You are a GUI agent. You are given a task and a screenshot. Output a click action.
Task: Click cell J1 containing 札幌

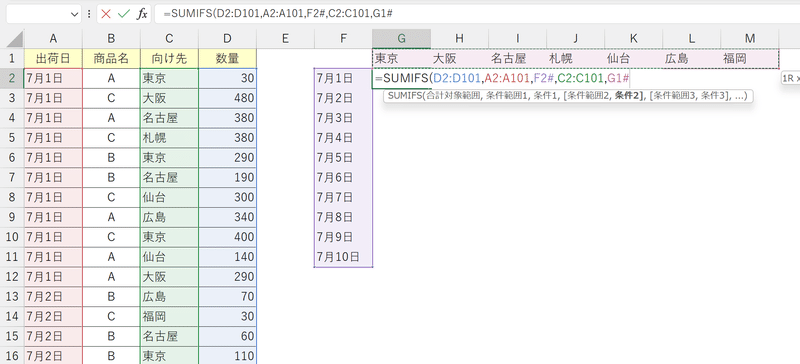tap(576, 59)
